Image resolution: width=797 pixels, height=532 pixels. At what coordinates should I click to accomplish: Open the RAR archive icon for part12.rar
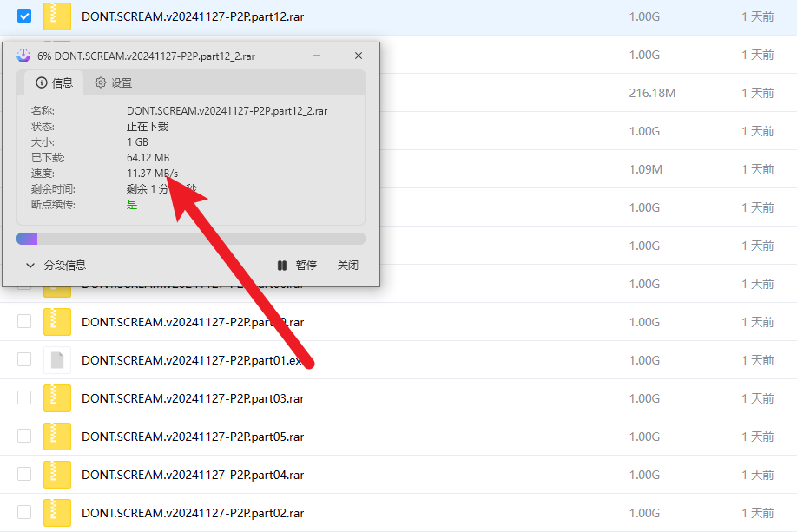click(x=56, y=16)
